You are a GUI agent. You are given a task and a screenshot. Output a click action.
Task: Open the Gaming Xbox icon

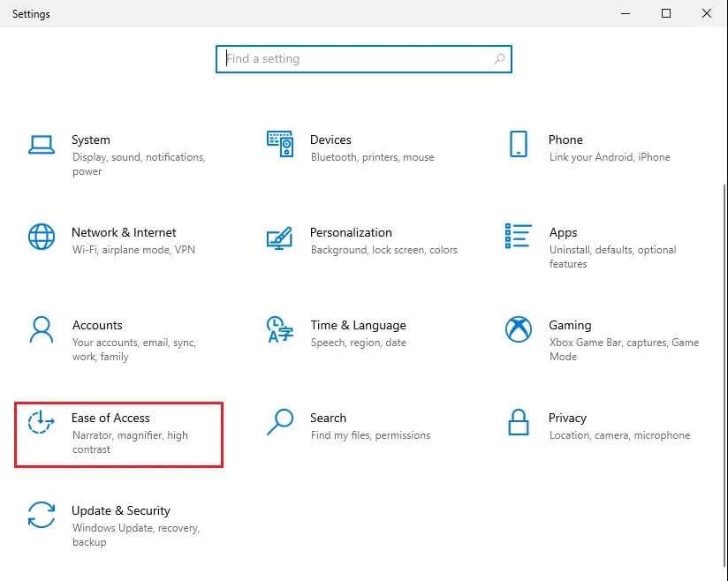coord(518,329)
